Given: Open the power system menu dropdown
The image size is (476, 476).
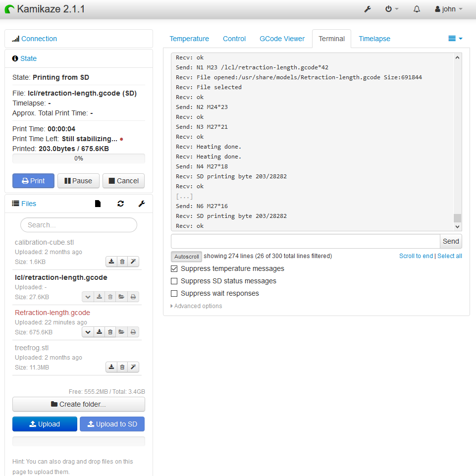Looking at the screenshot, I should (x=391, y=9).
